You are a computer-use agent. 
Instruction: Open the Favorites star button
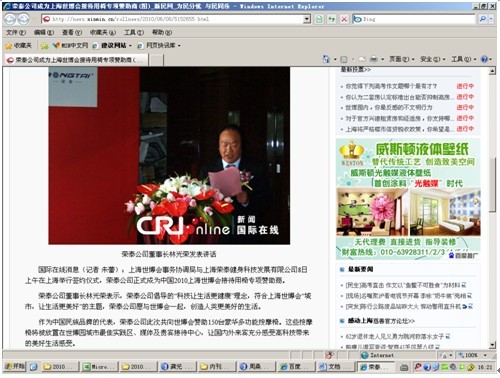coord(19,45)
